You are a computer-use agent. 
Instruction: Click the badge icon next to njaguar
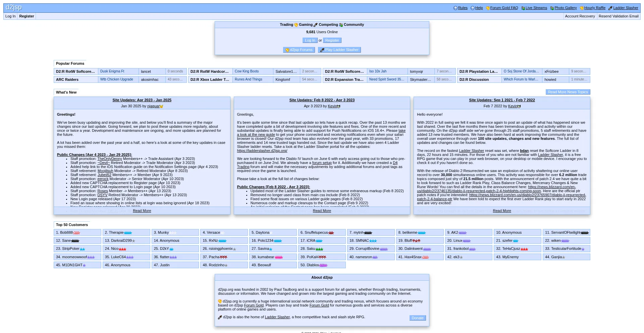161,106
